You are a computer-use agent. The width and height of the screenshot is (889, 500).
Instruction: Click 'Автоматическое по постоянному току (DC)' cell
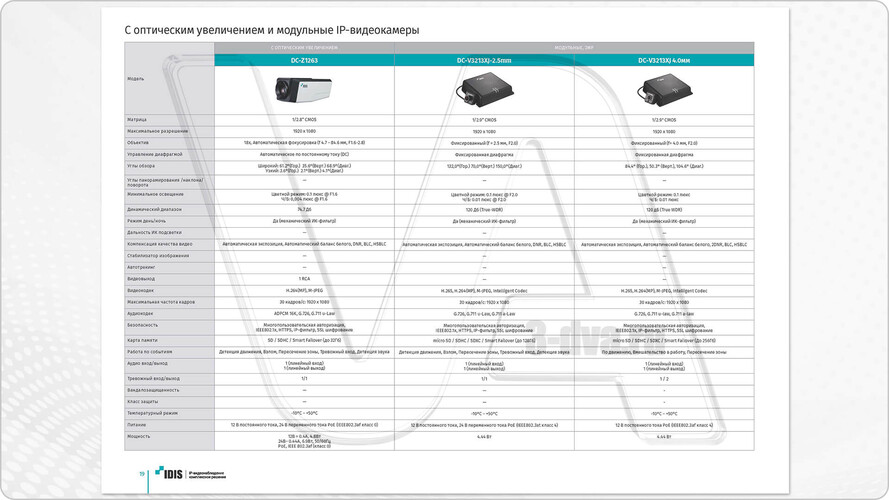pyautogui.click(x=304, y=154)
